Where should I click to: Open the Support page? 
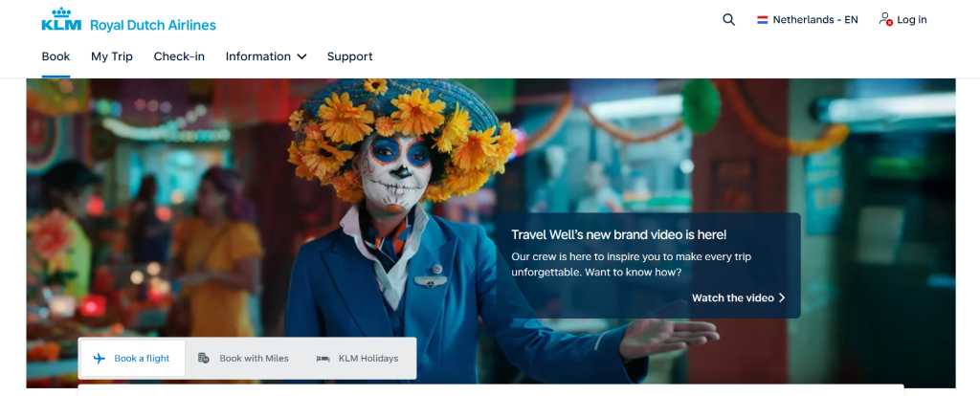[x=349, y=56]
